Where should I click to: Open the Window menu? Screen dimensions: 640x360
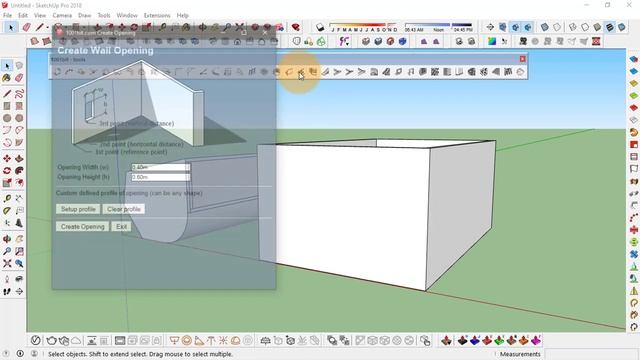pos(127,16)
